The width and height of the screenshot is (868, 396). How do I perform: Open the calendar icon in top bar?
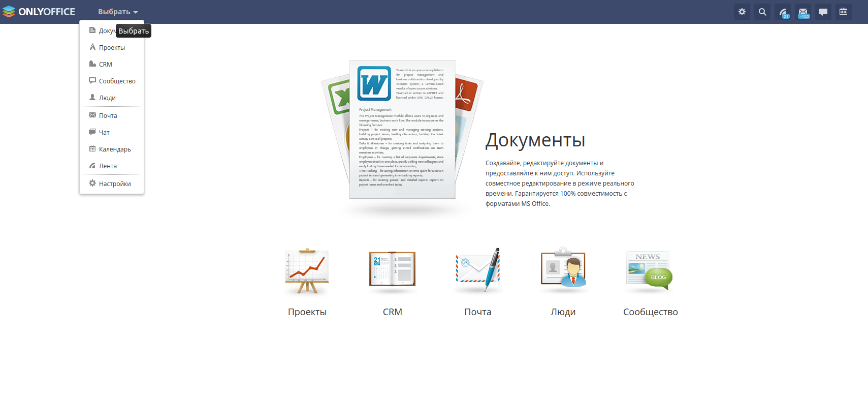tap(844, 12)
